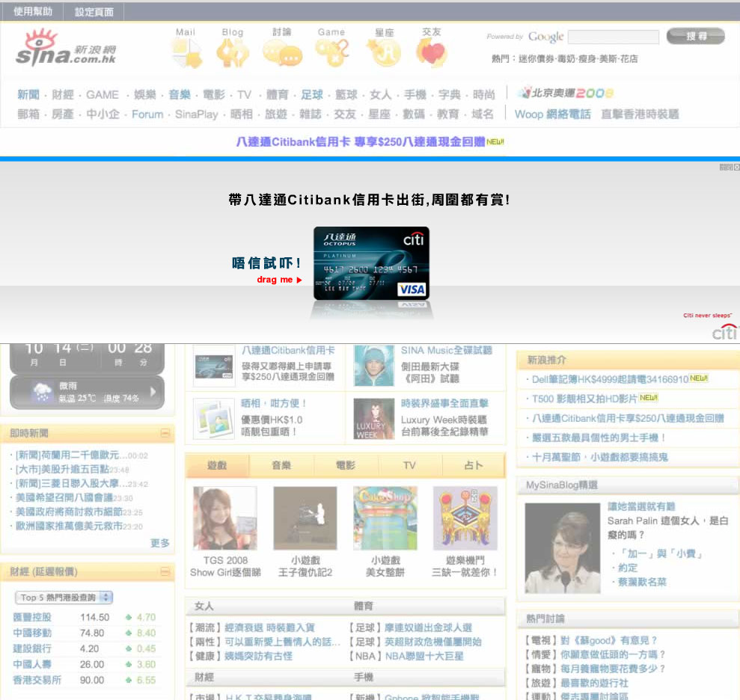Click the 三缺一就差你 game thumbnail
The image size is (740, 700).
465,518
